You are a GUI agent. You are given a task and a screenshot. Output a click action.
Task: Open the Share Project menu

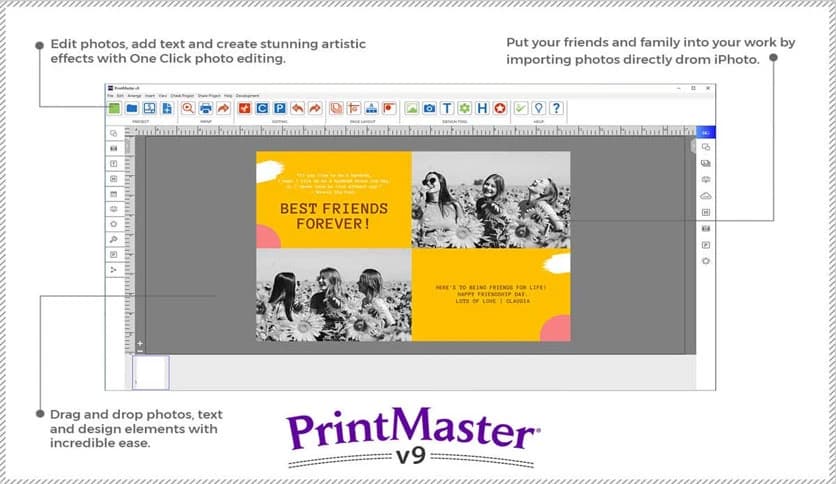(x=209, y=96)
